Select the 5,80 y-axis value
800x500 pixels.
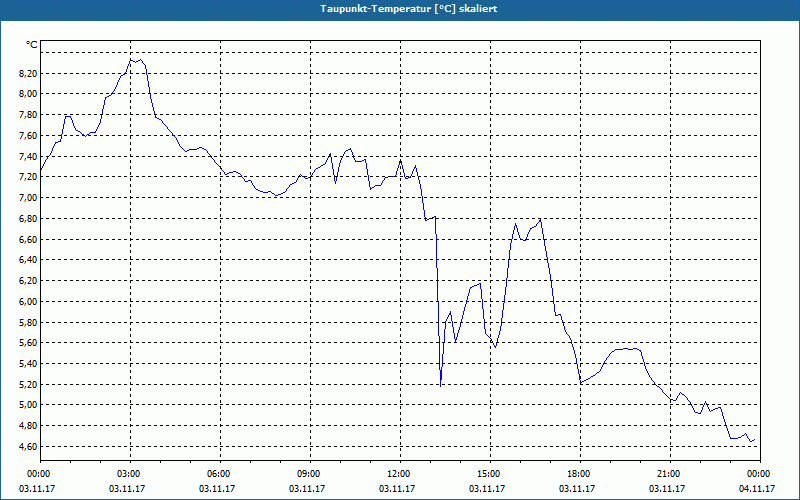[x=29, y=322]
